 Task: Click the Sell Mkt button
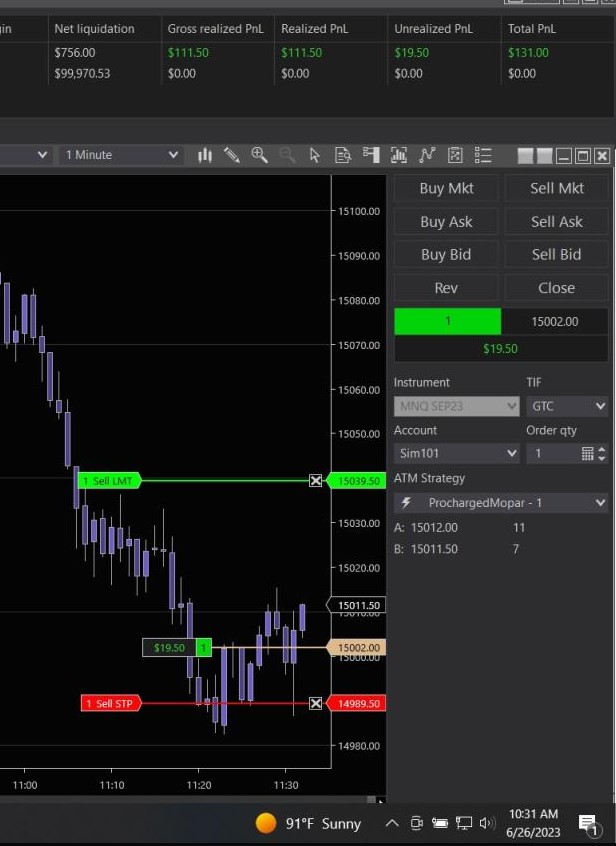[x=557, y=188]
